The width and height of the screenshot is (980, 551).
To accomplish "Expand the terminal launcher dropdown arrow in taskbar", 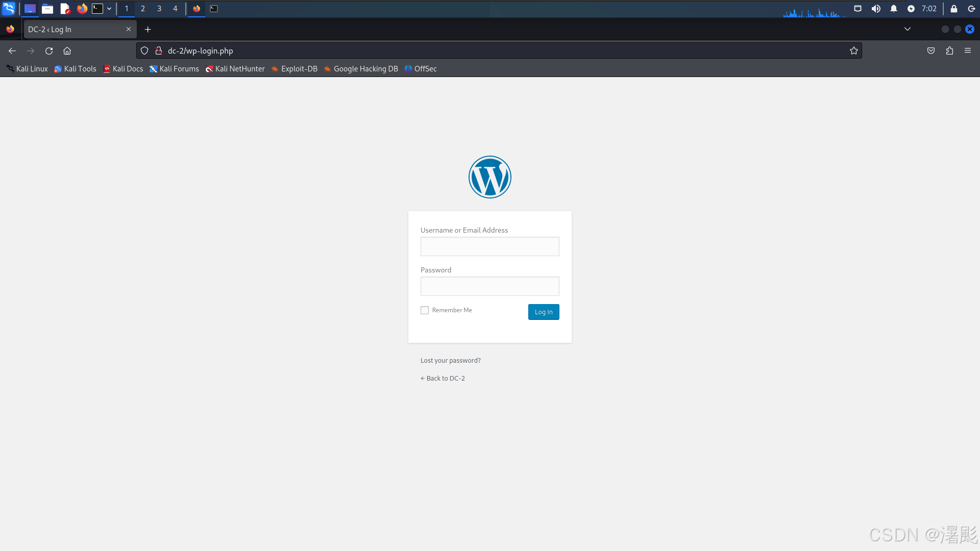I will (x=109, y=9).
